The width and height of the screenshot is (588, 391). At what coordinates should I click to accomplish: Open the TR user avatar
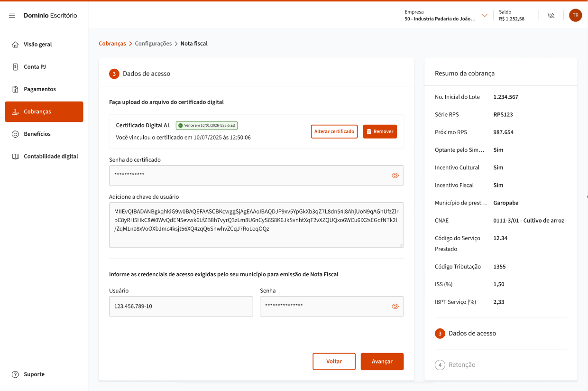[575, 15]
